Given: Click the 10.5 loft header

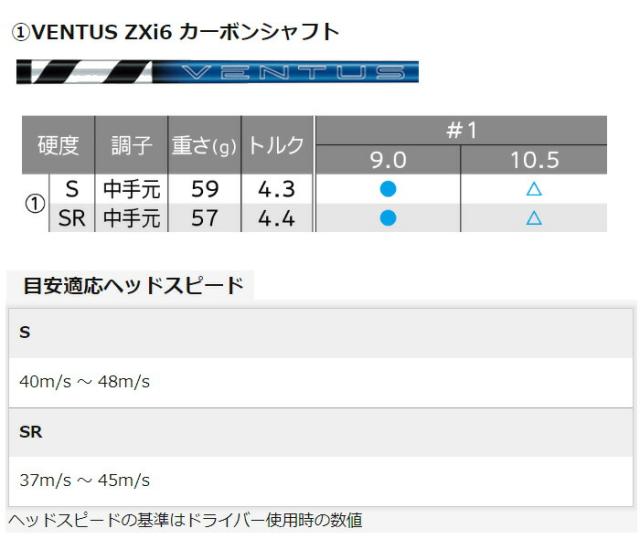Looking at the screenshot, I should 533,160.
